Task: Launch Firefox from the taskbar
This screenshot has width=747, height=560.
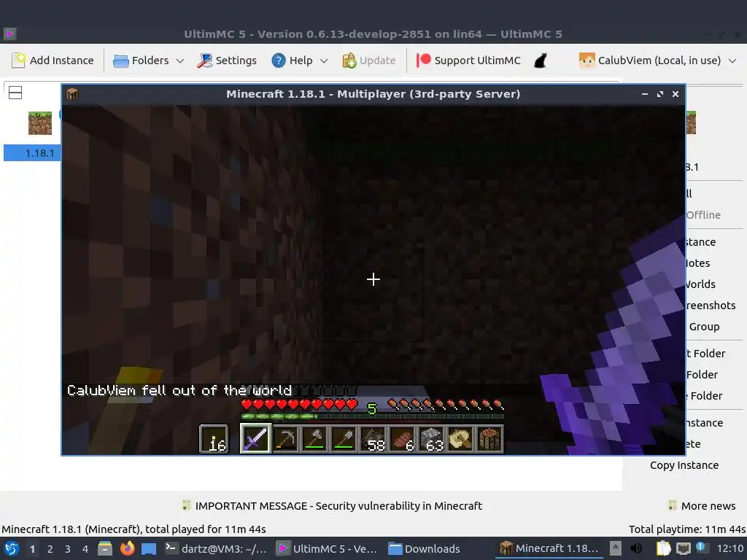Action: click(x=127, y=548)
